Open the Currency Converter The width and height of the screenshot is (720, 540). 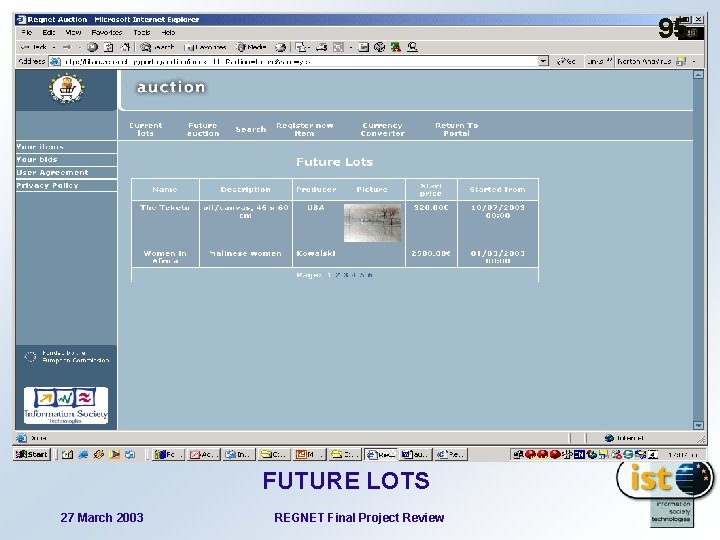pyautogui.click(x=382, y=129)
